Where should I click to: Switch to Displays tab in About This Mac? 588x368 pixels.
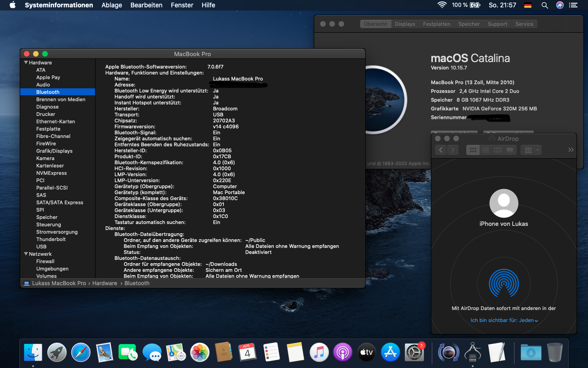pyautogui.click(x=405, y=24)
